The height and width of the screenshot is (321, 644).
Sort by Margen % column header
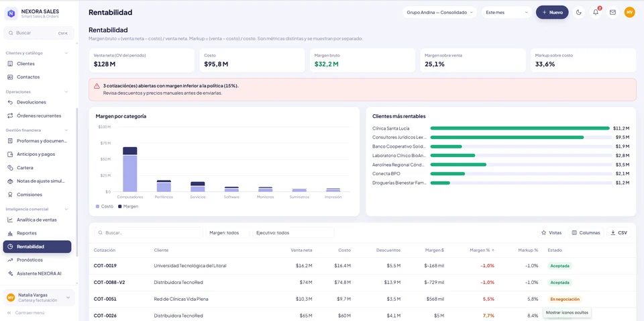(482, 250)
